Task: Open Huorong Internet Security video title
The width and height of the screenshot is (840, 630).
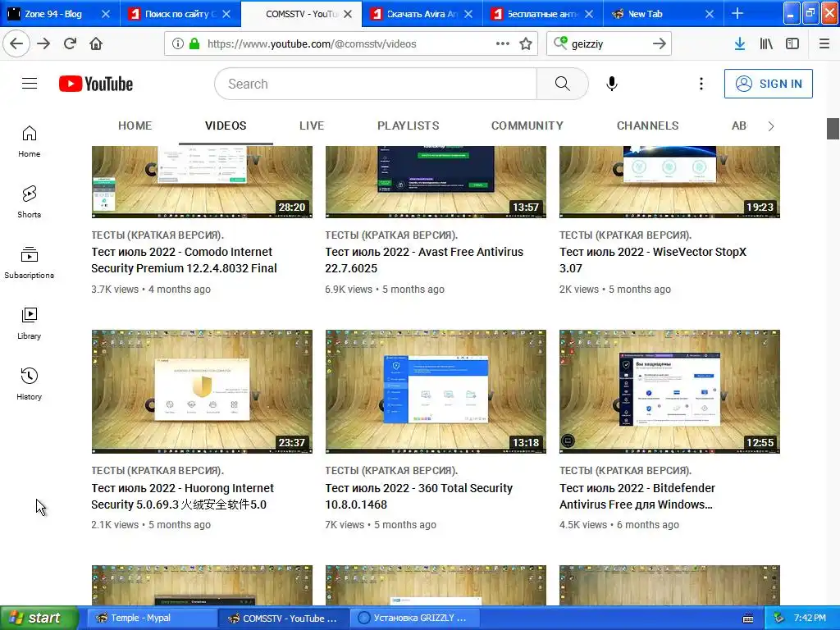Action: (182, 496)
